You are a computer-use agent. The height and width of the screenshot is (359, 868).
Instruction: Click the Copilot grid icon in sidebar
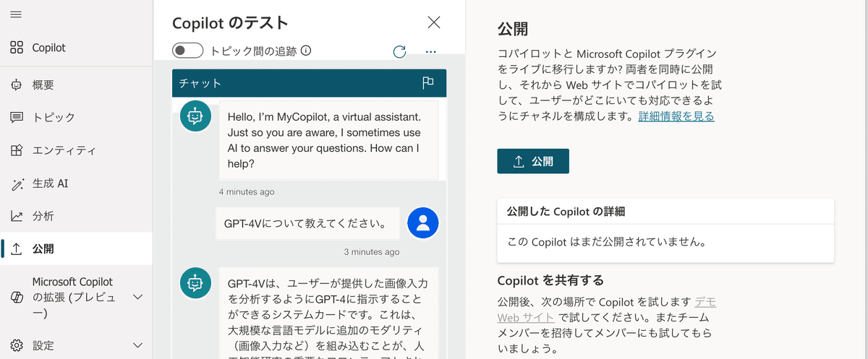tap(17, 48)
